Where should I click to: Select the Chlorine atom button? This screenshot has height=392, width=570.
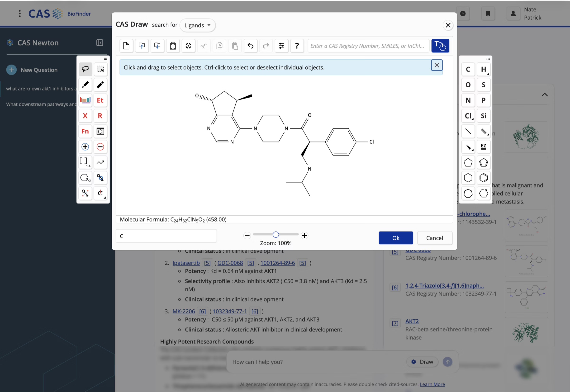point(468,116)
